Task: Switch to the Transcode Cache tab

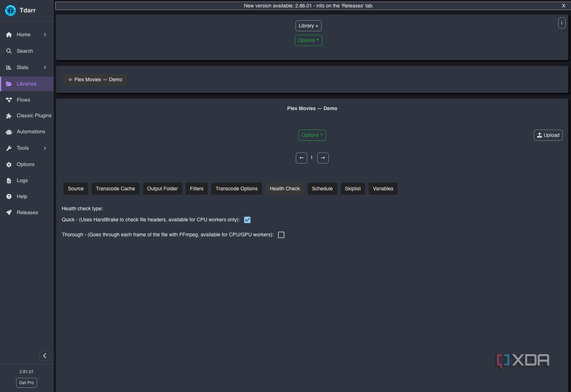Action: [x=115, y=189]
